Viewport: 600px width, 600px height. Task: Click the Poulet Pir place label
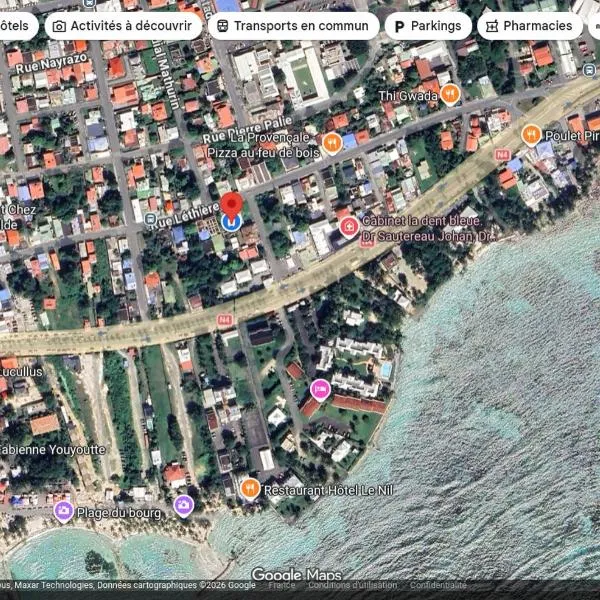pyautogui.click(x=572, y=136)
